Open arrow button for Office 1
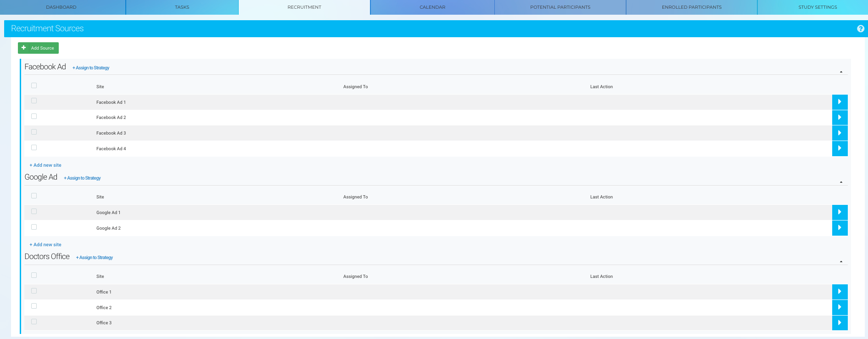 pos(840,292)
